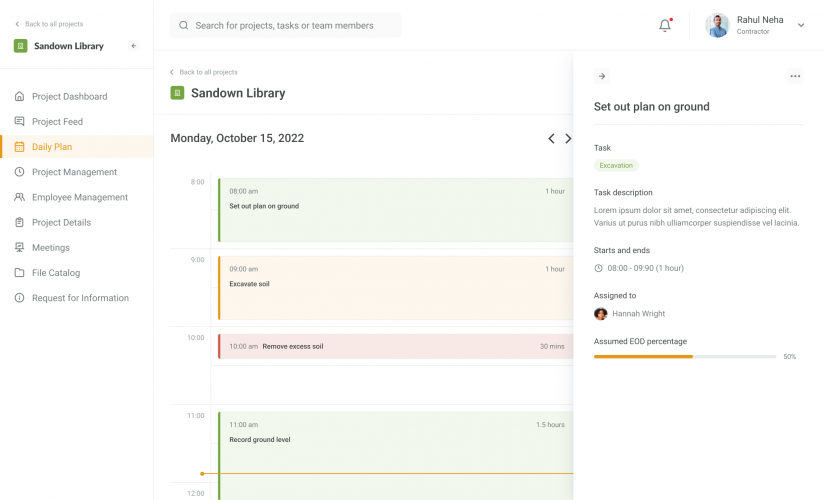This screenshot has width=824, height=500.
Task: Click the Request for Information info icon
Action: (19, 298)
